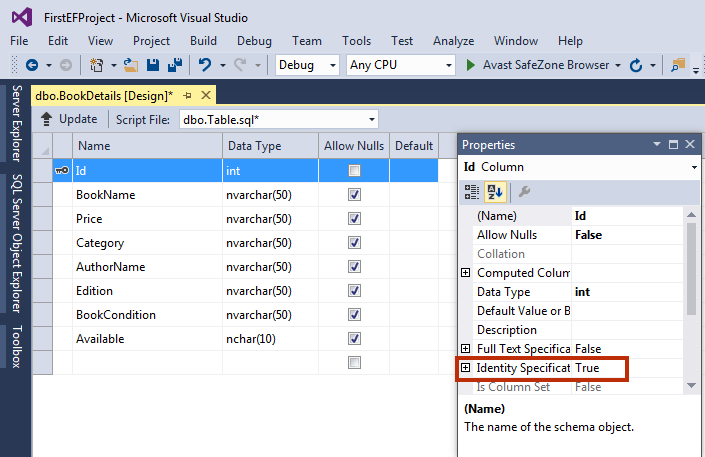Expand the Full Text Specification property
This screenshot has height=457, width=705.
click(466, 349)
